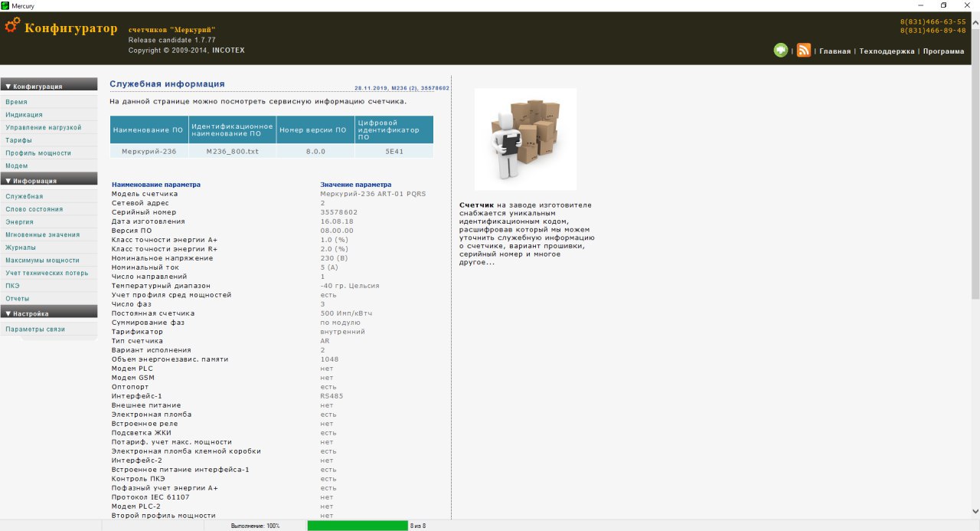Click the Суммирование фаз parameter
This screenshot has height=531, width=980.
[x=149, y=323]
